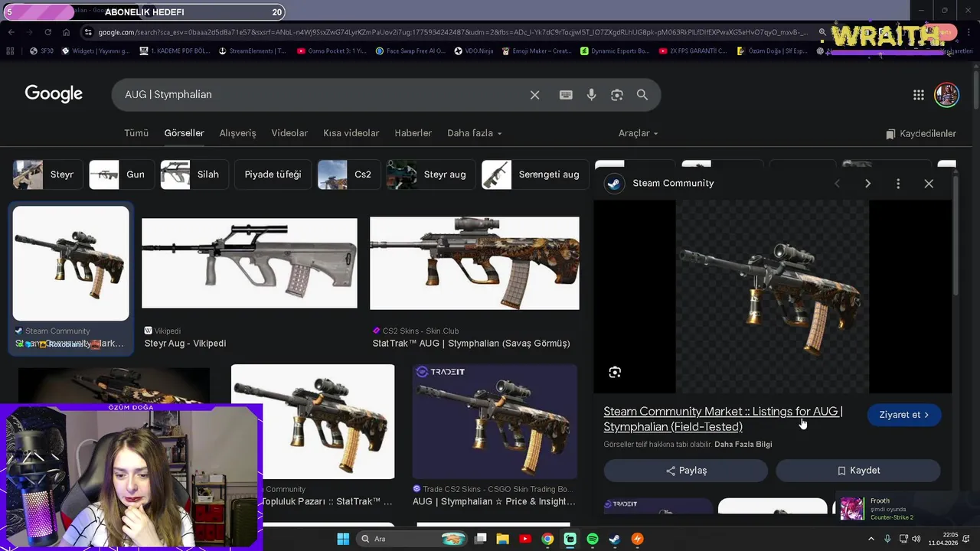980x551 pixels.
Task: Go to next image in preview panel
Action: (x=867, y=184)
